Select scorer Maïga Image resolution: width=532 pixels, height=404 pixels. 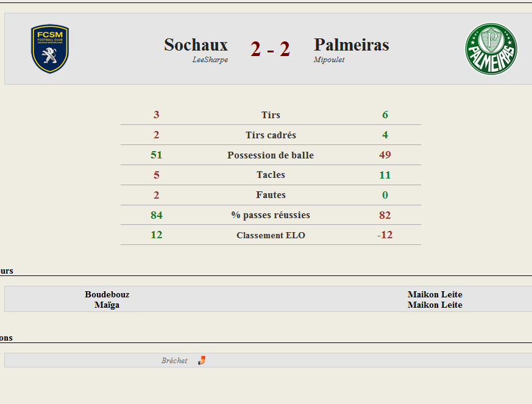click(x=107, y=305)
